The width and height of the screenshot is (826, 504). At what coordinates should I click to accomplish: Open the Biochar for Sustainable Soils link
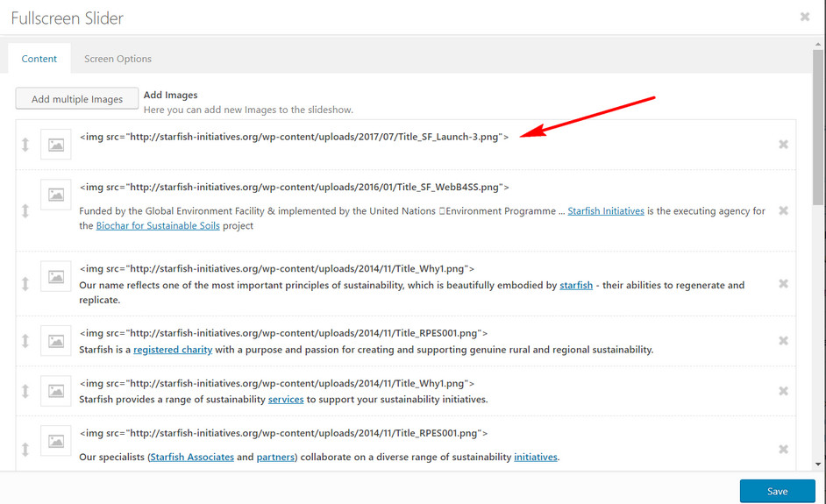coord(158,225)
